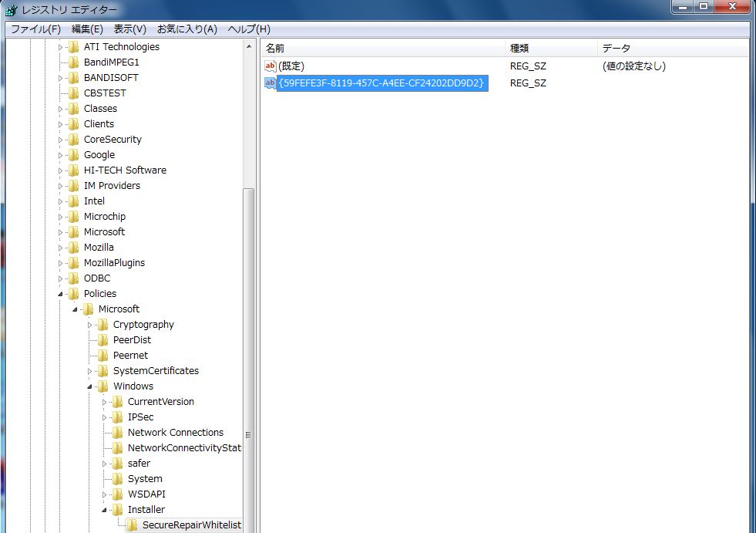
Task: Collapse the Microsoft key under Policies
Action: tap(76, 309)
